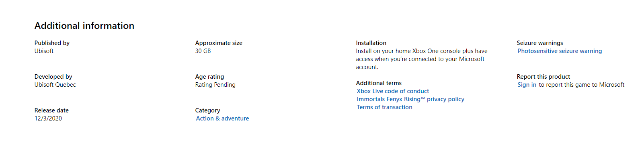644x151 pixels.
Task: Click the Approximate size label
Action: pos(219,43)
